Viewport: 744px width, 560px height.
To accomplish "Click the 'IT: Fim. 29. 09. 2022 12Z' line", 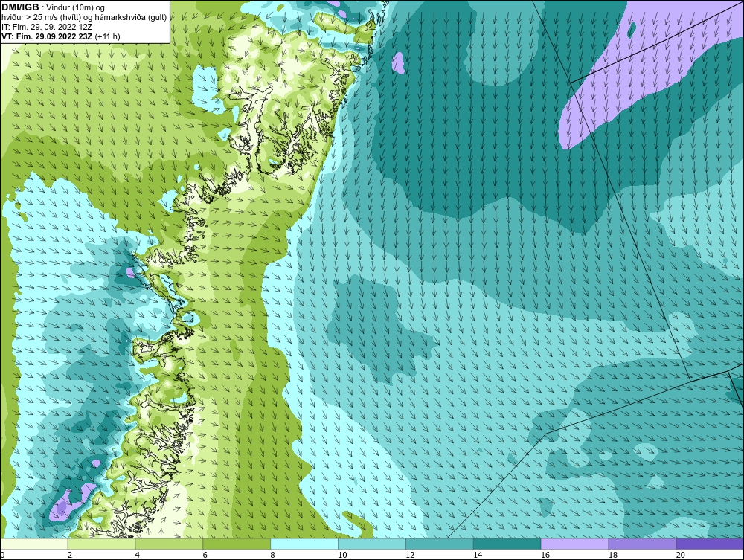I will tap(47, 27).
